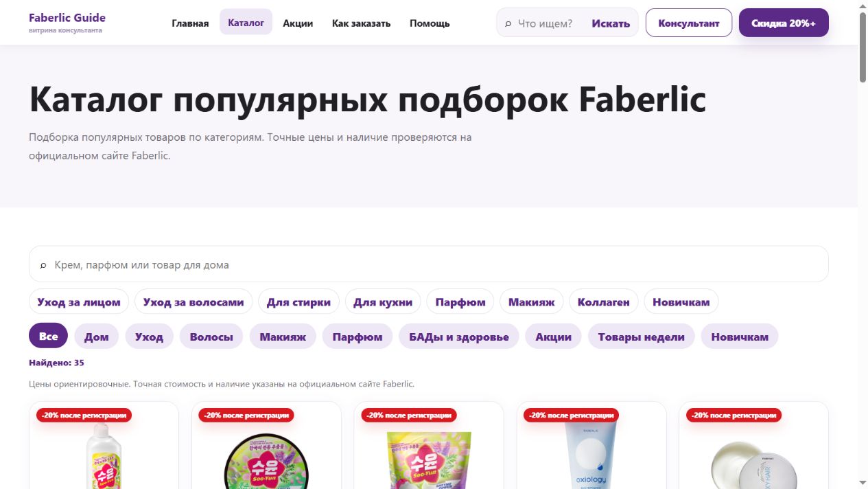
Task: Filter by Товары недели category
Action: pos(642,337)
